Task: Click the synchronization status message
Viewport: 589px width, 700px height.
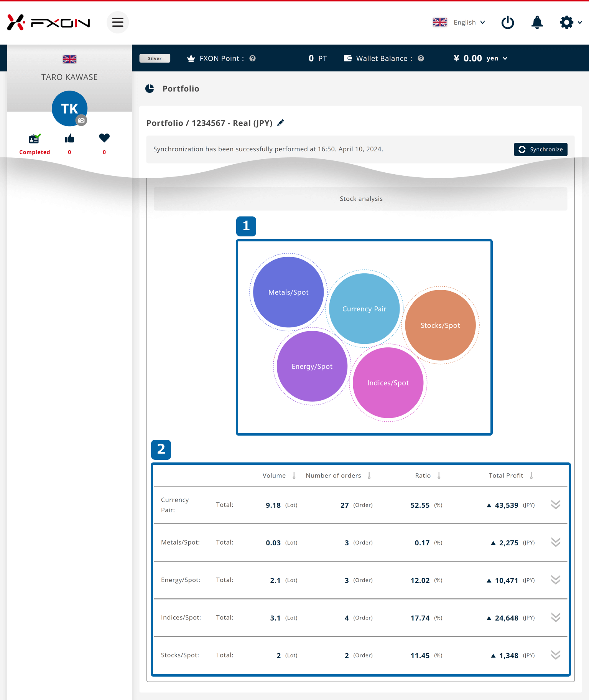Action: point(268,149)
